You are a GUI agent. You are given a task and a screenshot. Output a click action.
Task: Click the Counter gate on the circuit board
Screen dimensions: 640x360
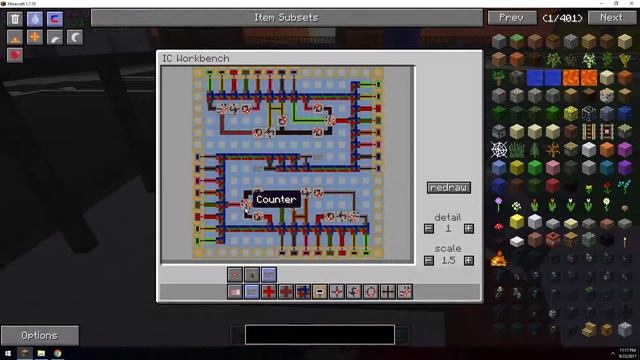247,204
